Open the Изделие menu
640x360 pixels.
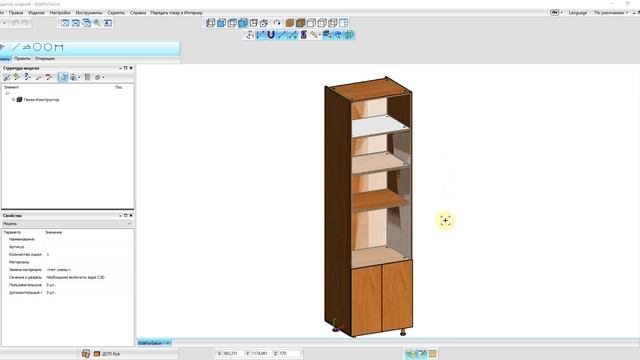point(36,13)
